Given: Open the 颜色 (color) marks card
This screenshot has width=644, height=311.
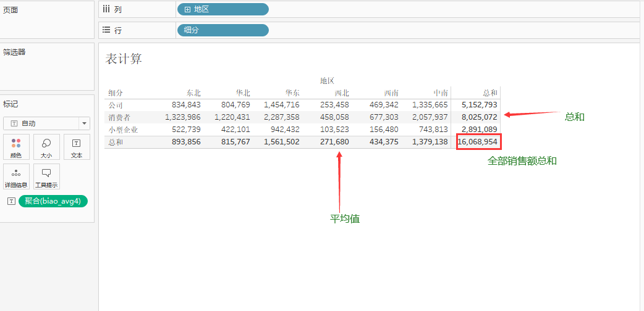Looking at the screenshot, I should point(17,147).
